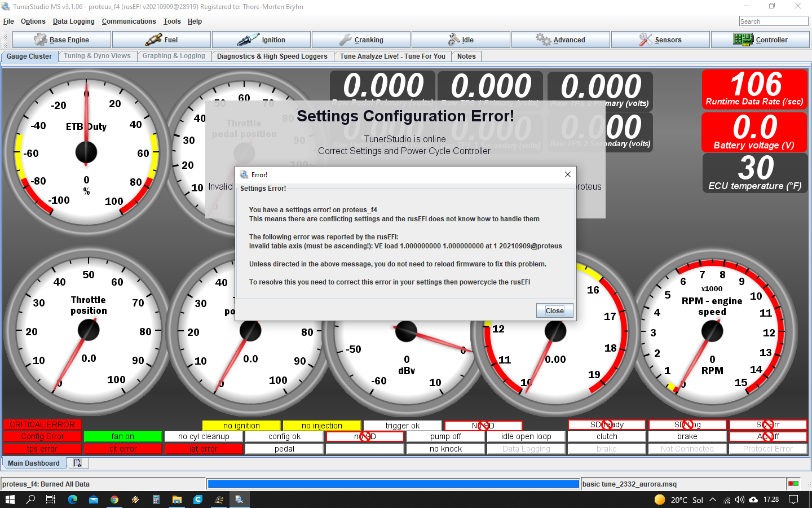The height and width of the screenshot is (508, 812).
Task: Open the Ignition settings menu
Action: (262, 40)
